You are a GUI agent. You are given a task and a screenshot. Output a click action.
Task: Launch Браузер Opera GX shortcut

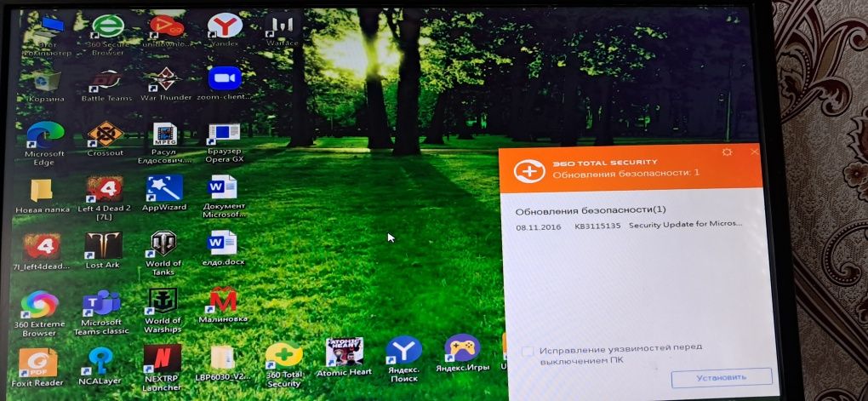point(224,143)
